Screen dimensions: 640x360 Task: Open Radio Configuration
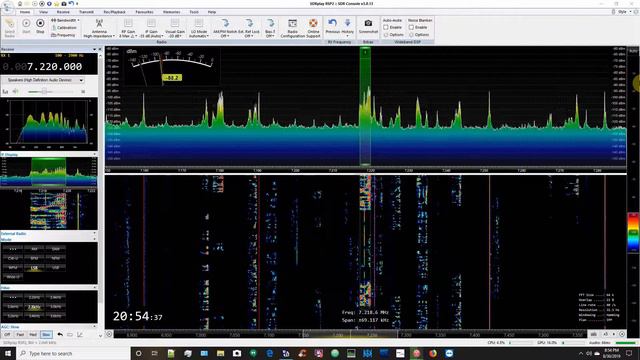point(293,28)
